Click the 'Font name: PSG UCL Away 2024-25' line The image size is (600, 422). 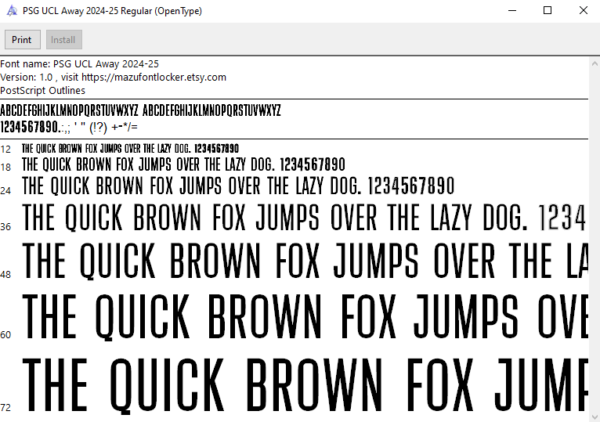(79, 64)
